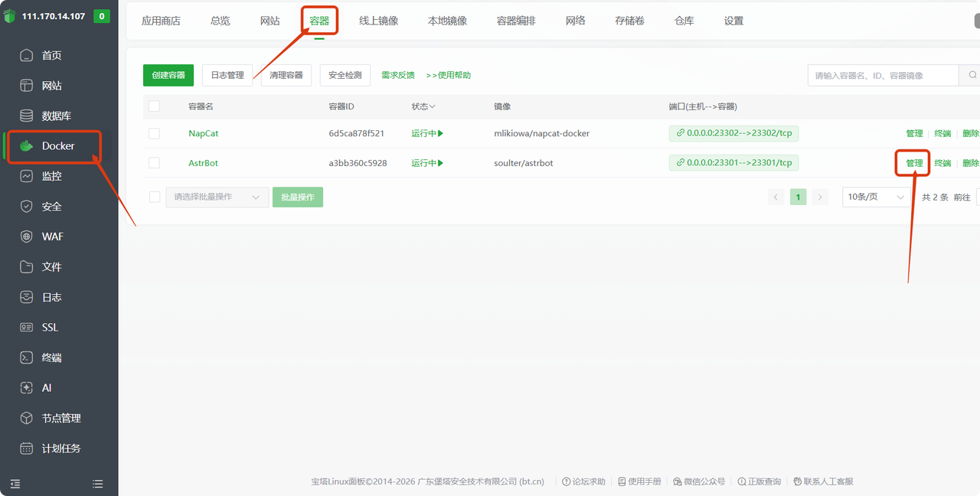Viewport: 980px width, 496px height.
Task: Open the 需求反馈 link
Action: click(398, 75)
